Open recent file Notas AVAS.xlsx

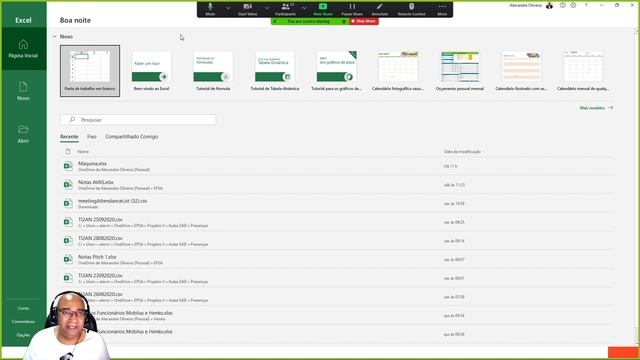click(x=336, y=185)
